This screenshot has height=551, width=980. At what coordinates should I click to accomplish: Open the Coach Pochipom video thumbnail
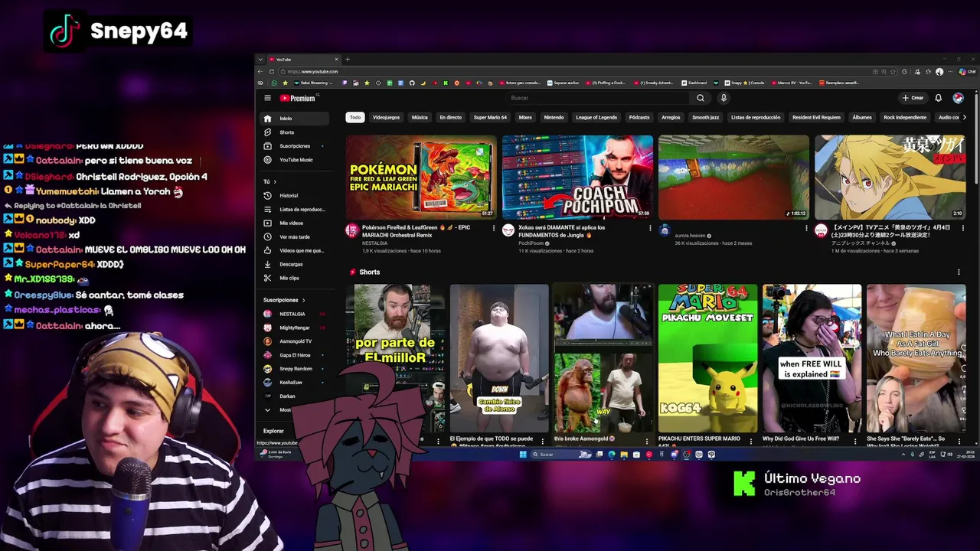pyautogui.click(x=577, y=178)
